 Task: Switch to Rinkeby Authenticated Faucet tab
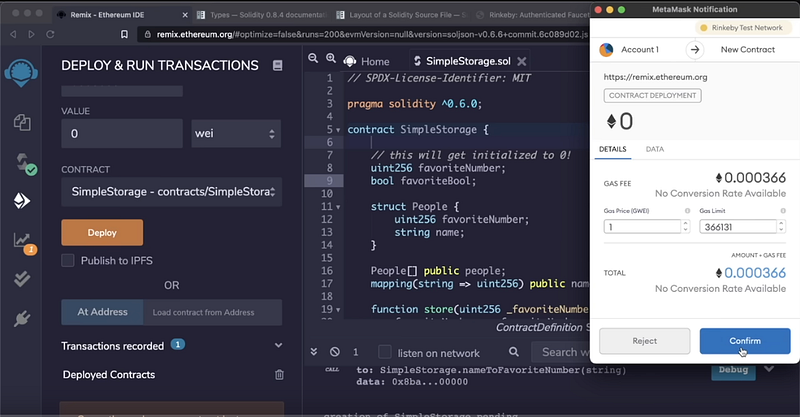[532, 15]
